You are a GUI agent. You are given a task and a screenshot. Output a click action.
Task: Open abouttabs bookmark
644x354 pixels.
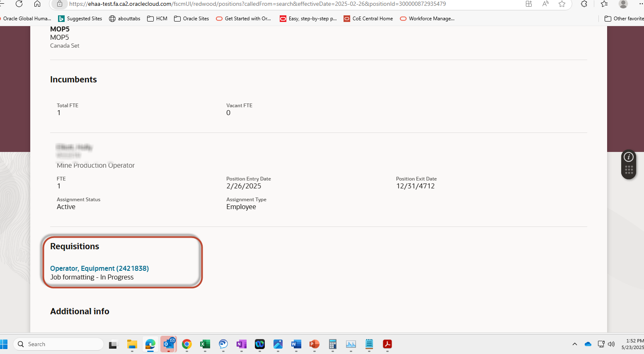tap(125, 19)
